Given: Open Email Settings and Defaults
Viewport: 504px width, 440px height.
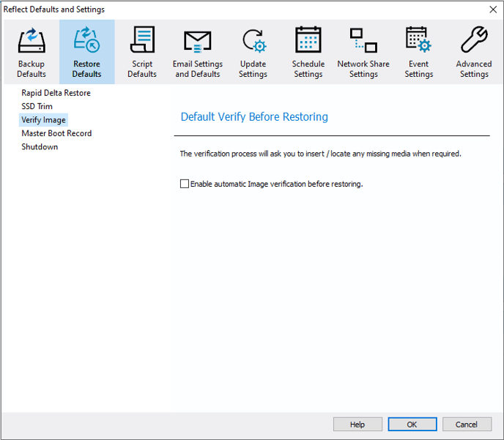Looking at the screenshot, I should pos(197,52).
